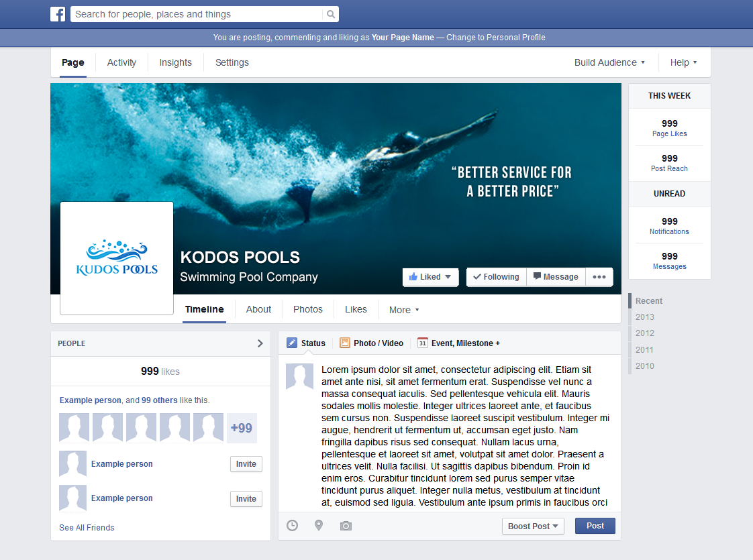Open the Photos tab
Image resolution: width=753 pixels, height=560 pixels.
click(307, 309)
